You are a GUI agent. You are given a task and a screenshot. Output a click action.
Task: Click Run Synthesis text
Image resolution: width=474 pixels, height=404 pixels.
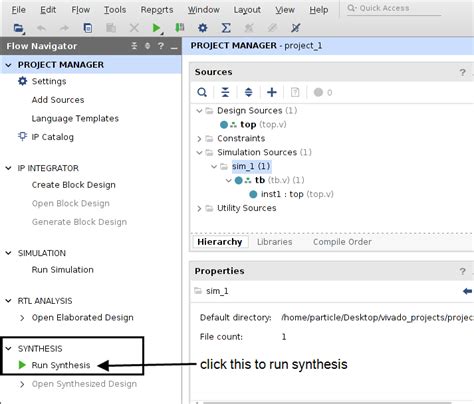[61, 365]
